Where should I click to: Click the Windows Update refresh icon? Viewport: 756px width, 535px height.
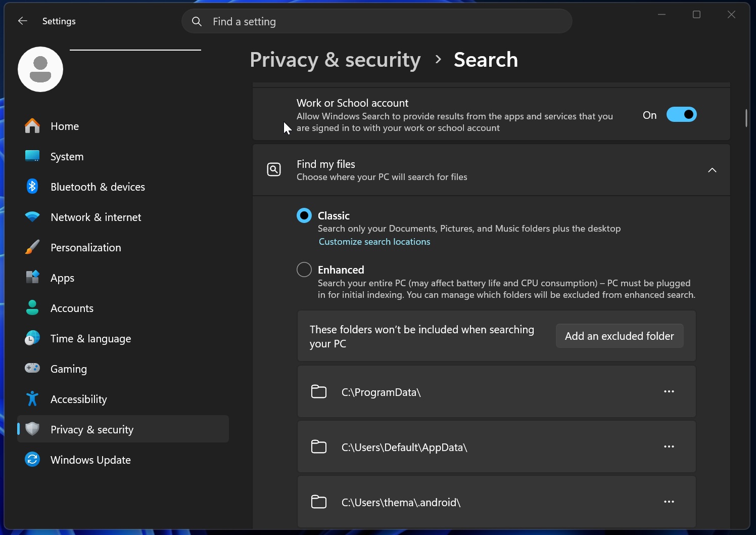pos(32,459)
